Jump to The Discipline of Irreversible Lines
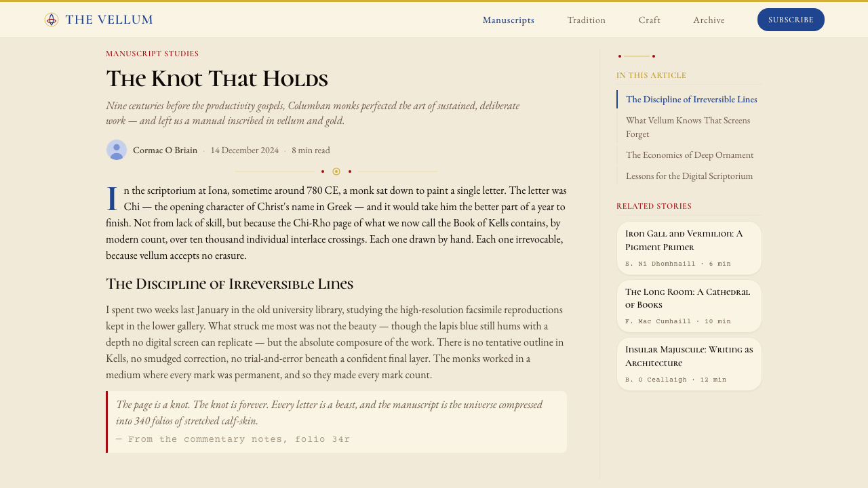The image size is (868, 488). point(689,99)
